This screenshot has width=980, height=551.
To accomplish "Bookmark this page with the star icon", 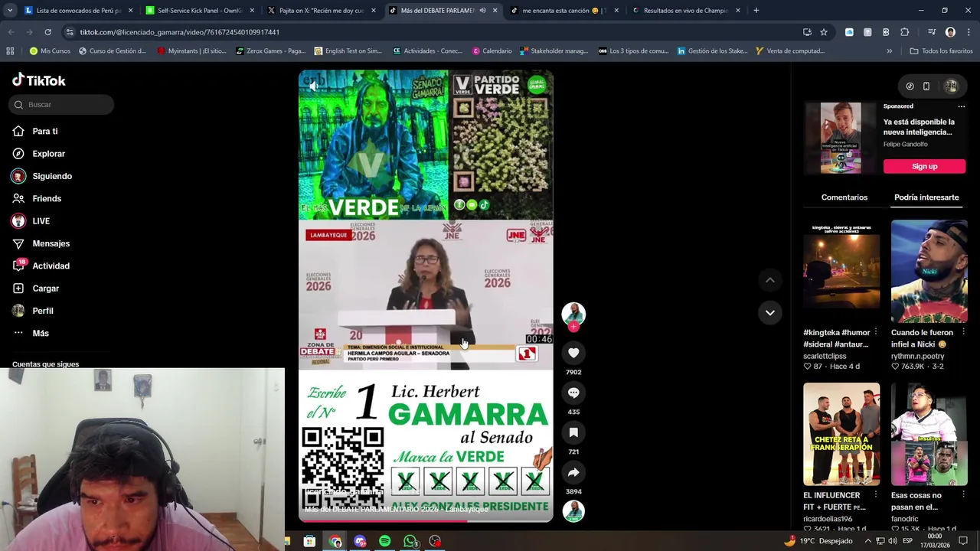I will [x=824, y=32].
